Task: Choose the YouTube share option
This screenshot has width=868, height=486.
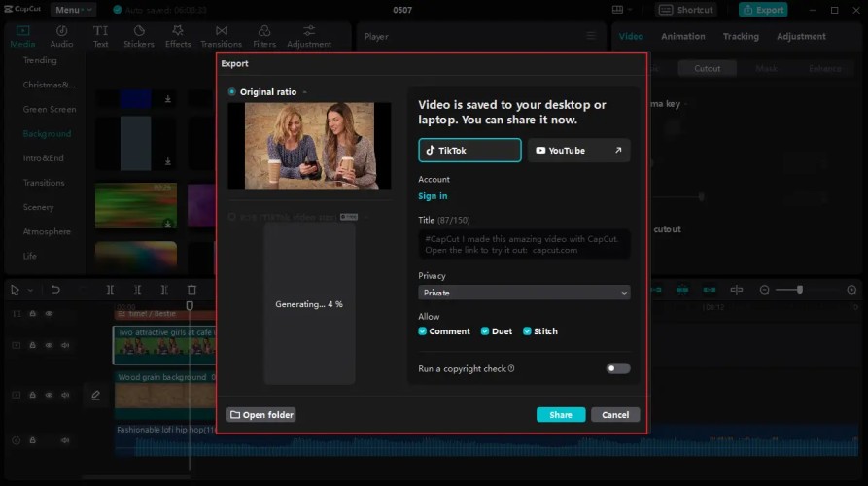Action: 578,150
